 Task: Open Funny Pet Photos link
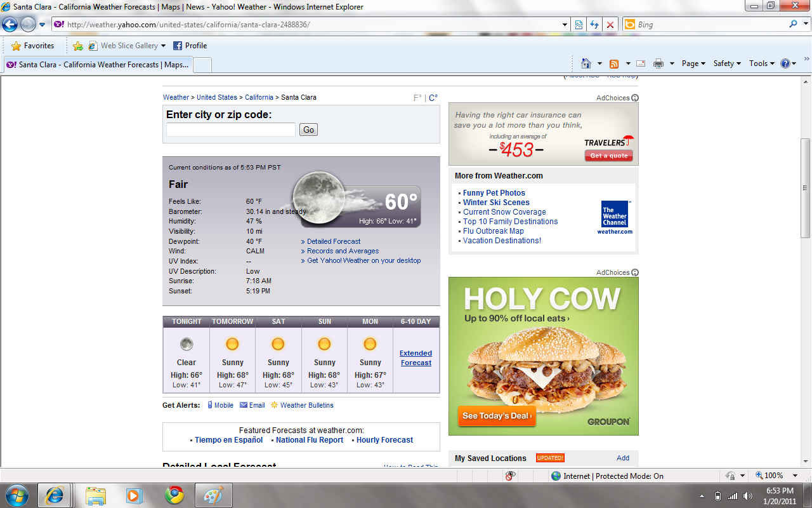pyautogui.click(x=494, y=193)
